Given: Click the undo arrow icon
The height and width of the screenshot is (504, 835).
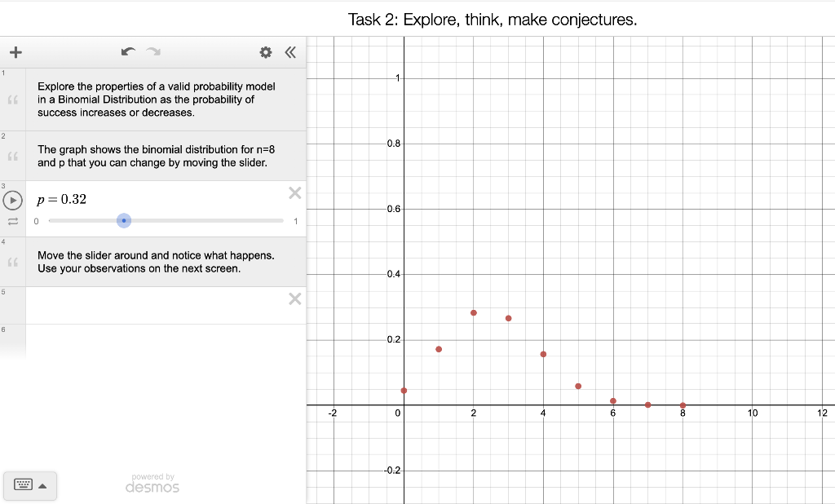Looking at the screenshot, I should (x=128, y=51).
